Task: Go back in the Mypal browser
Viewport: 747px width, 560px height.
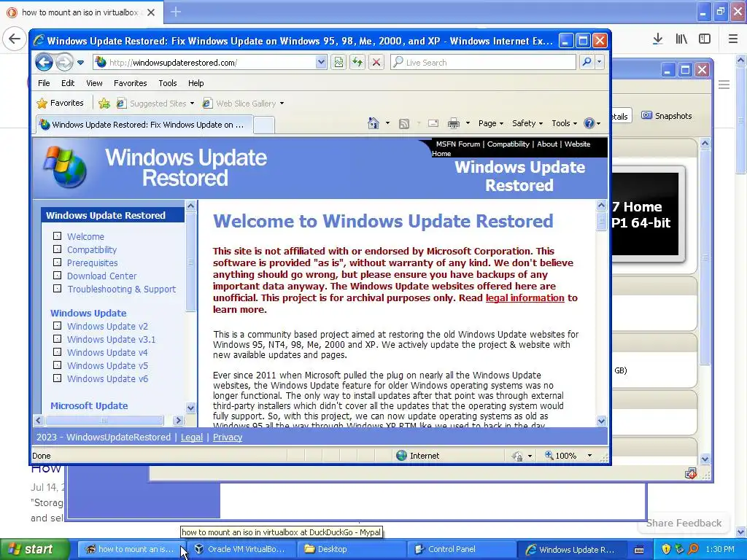Action: (15, 39)
